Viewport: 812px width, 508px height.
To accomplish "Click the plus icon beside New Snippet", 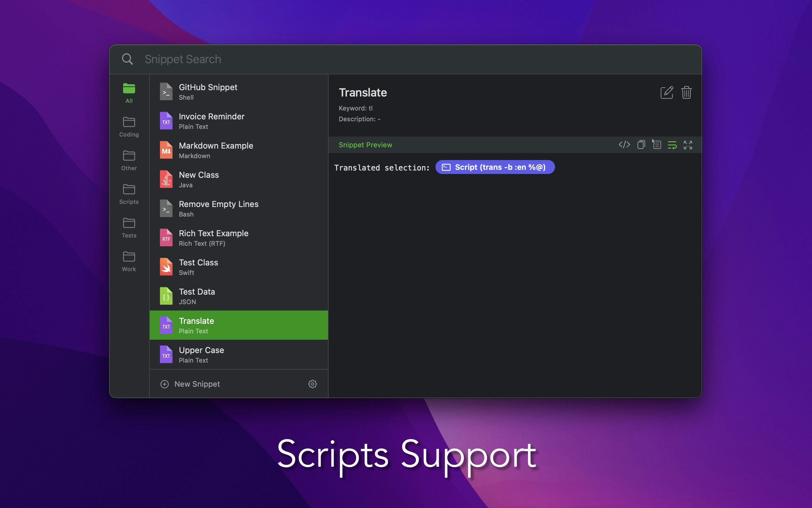I will click(164, 384).
